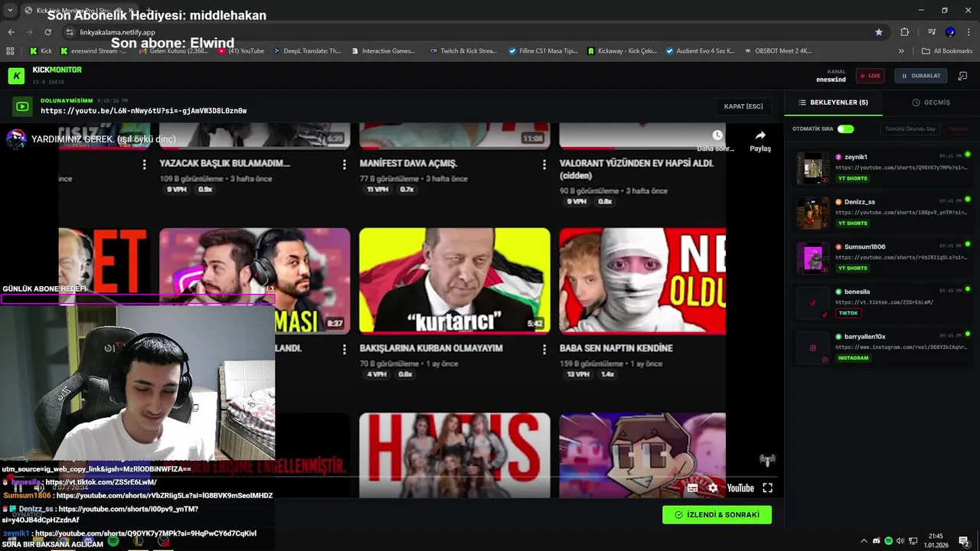Open the Windows notification center icon
The width and height of the screenshot is (980, 551).
pyautogui.click(x=964, y=541)
